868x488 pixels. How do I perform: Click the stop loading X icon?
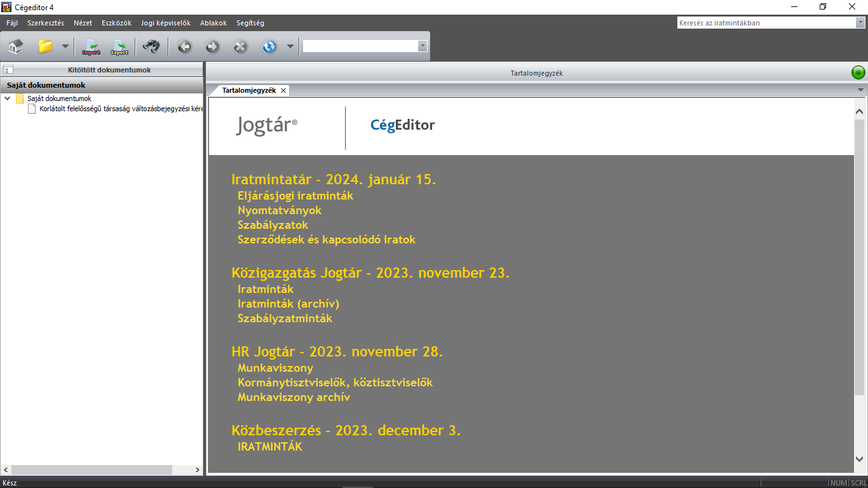point(240,46)
